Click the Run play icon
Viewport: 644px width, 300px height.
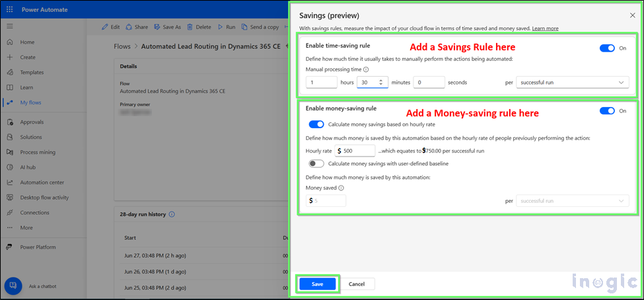[x=220, y=27]
